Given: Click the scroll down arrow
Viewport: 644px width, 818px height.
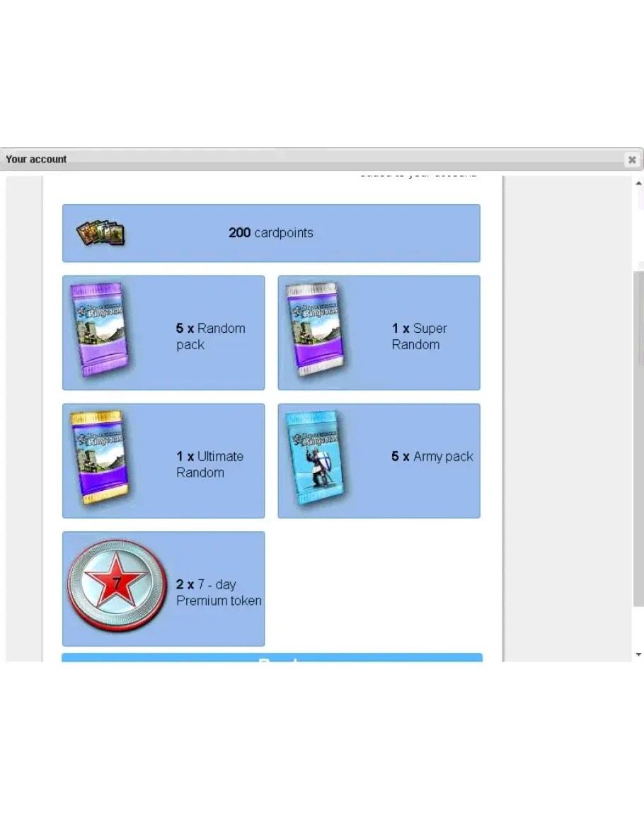Looking at the screenshot, I should click(638, 655).
